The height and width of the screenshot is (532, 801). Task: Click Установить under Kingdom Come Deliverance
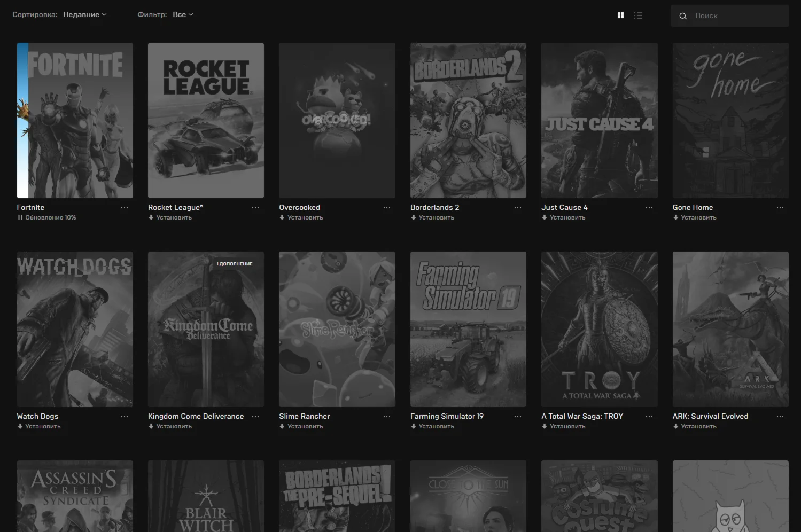tap(170, 426)
